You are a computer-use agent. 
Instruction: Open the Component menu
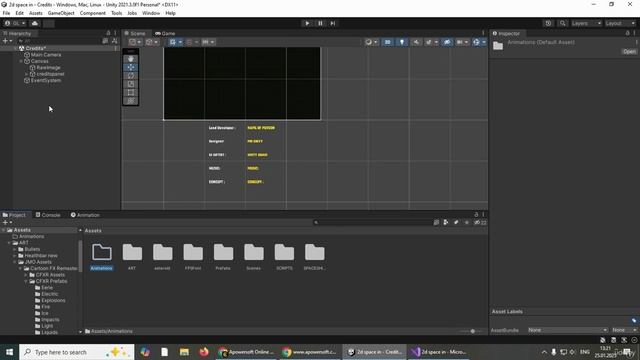(x=93, y=13)
